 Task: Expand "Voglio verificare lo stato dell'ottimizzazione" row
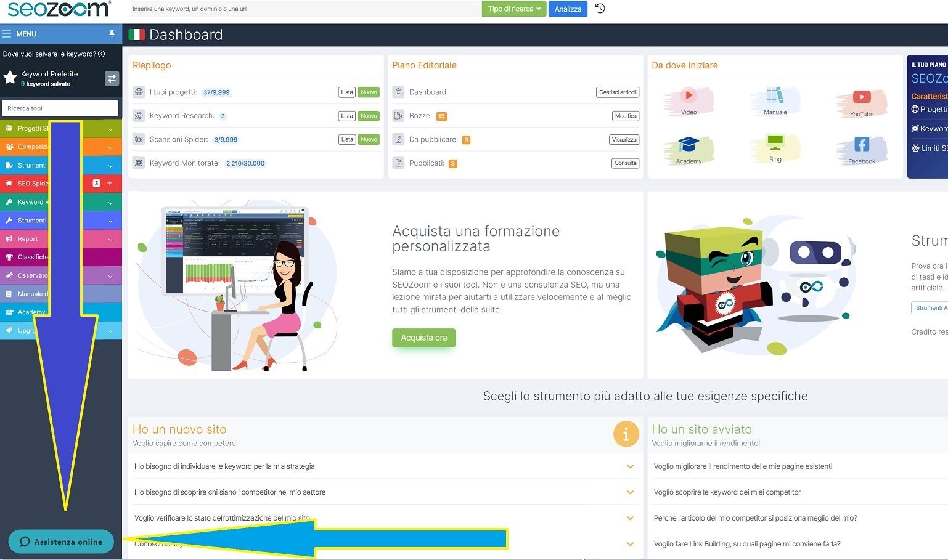(384, 518)
